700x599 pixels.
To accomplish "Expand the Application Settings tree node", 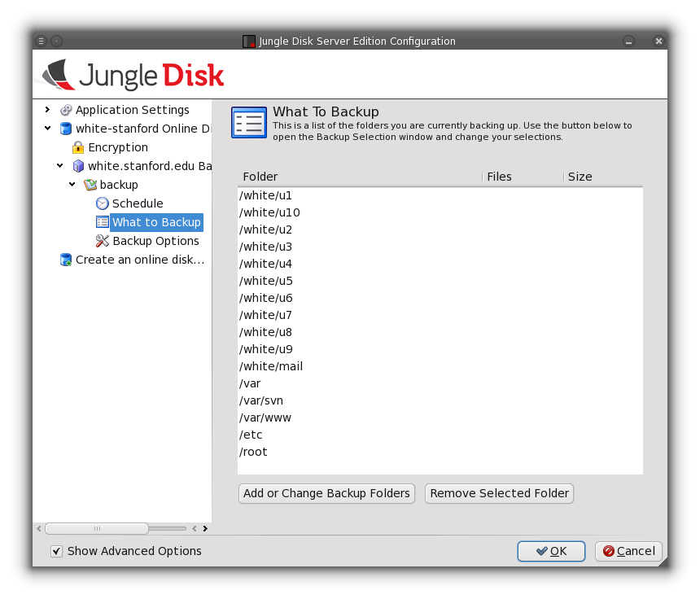I will pos(47,110).
